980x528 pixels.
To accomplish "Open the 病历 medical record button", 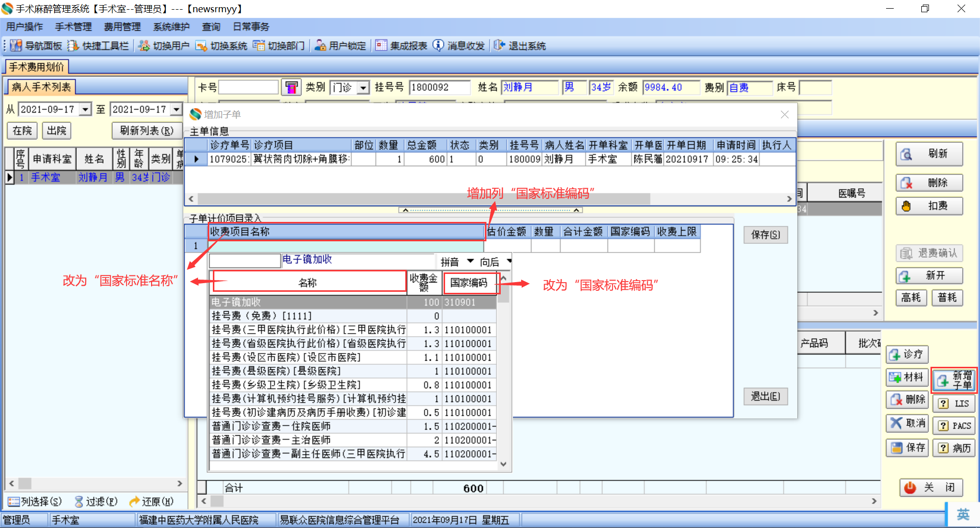I will tap(954, 448).
